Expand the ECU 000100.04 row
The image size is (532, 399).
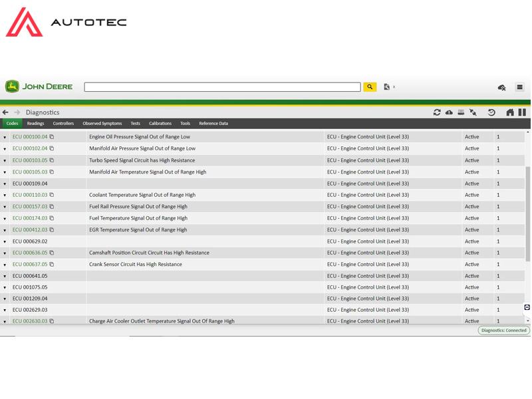click(x=5, y=138)
